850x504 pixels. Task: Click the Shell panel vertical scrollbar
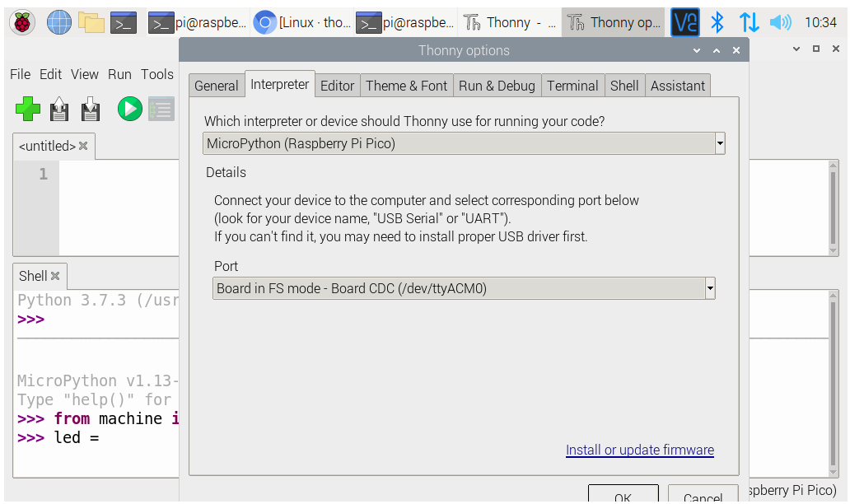834,385
